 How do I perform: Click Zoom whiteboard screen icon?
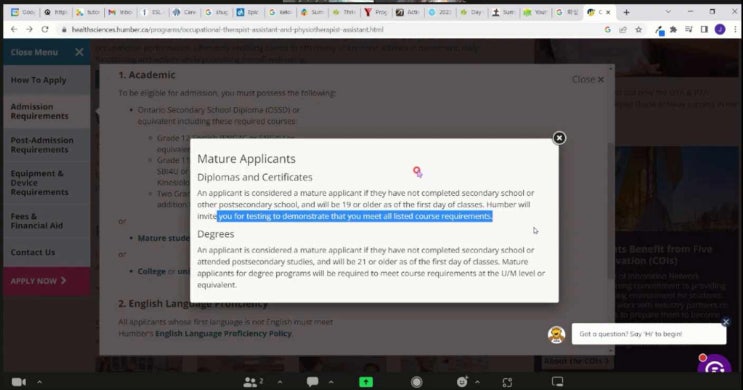(558, 381)
